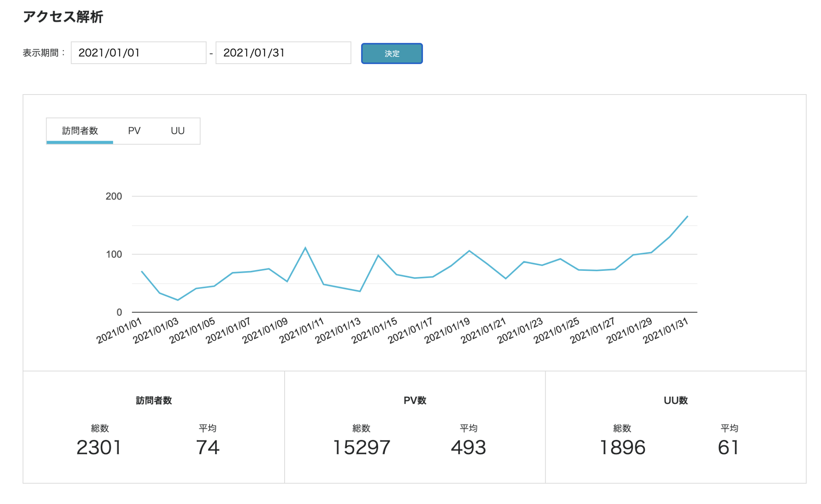Click the UU数 average value 61
This screenshot has height=504, width=821.
(728, 448)
